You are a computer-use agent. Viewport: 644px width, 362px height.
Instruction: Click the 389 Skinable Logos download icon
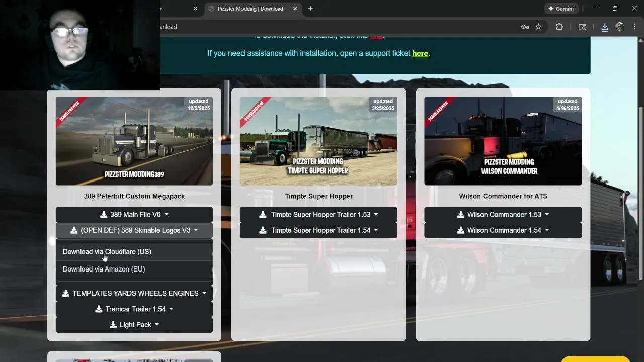pos(74,230)
